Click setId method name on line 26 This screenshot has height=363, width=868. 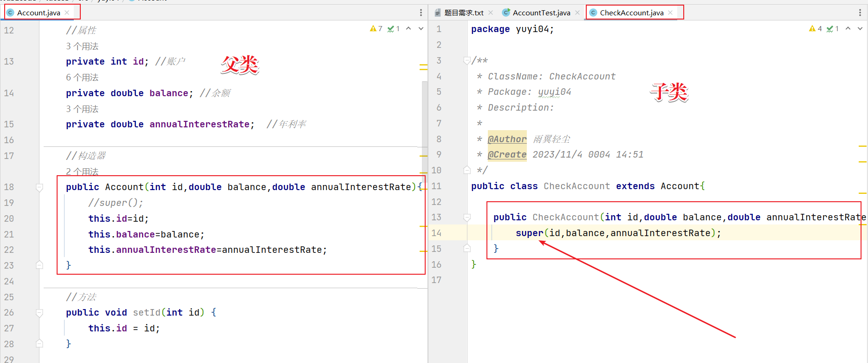click(147, 312)
